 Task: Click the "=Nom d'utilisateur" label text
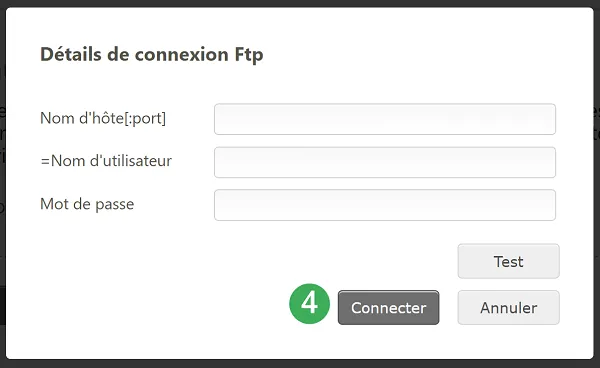point(106,161)
